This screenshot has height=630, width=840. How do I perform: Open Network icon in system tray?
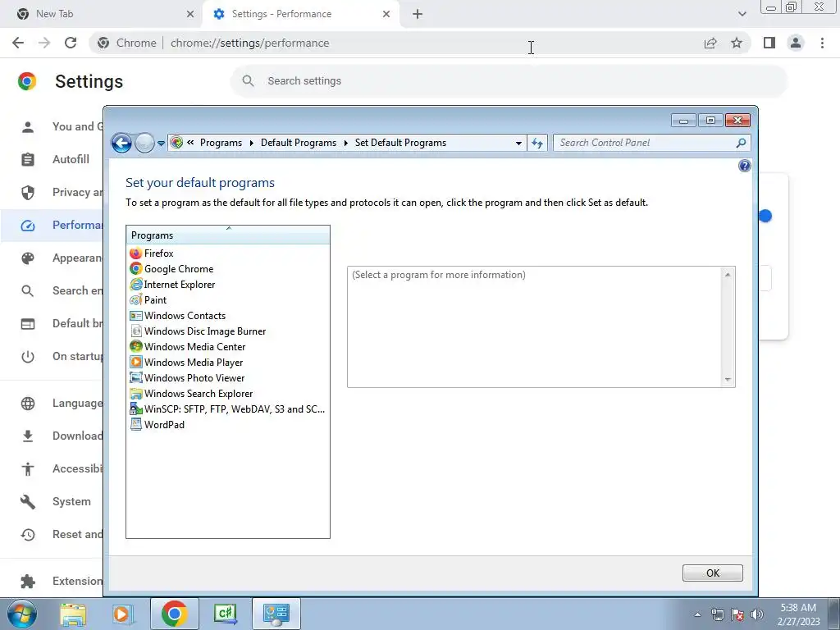coord(717,614)
